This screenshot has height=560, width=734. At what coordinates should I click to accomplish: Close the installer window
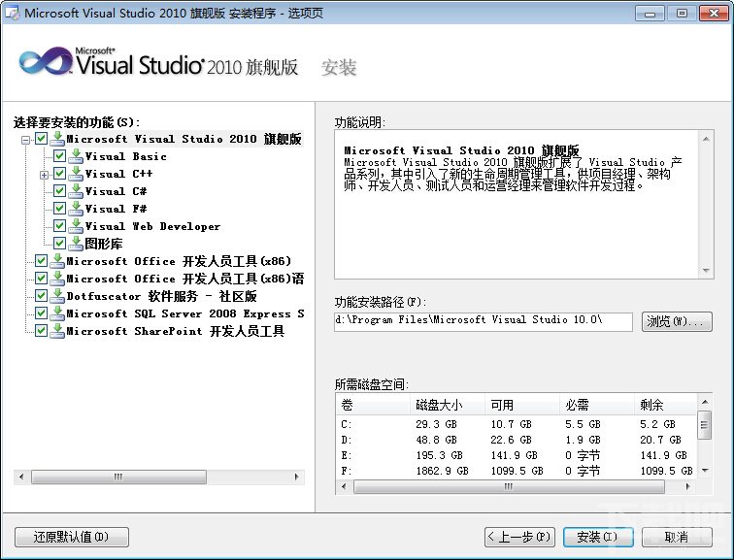click(x=714, y=13)
